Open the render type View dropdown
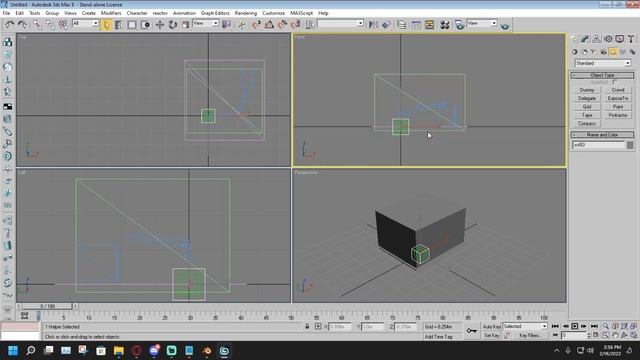This screenshot has width=640, height=360. [482, 23]
